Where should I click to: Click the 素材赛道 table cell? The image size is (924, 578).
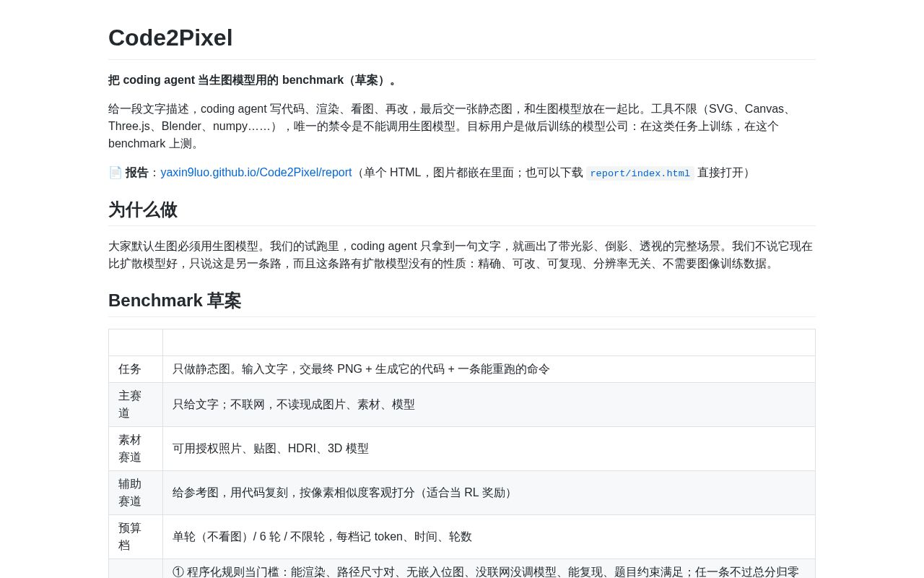pos(136,449)
